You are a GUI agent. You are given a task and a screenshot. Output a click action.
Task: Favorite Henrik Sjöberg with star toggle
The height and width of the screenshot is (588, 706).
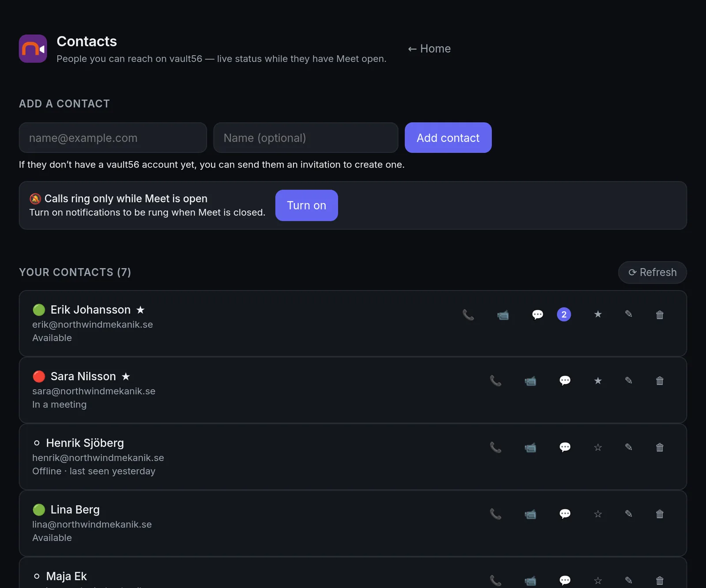coord(598,447)
